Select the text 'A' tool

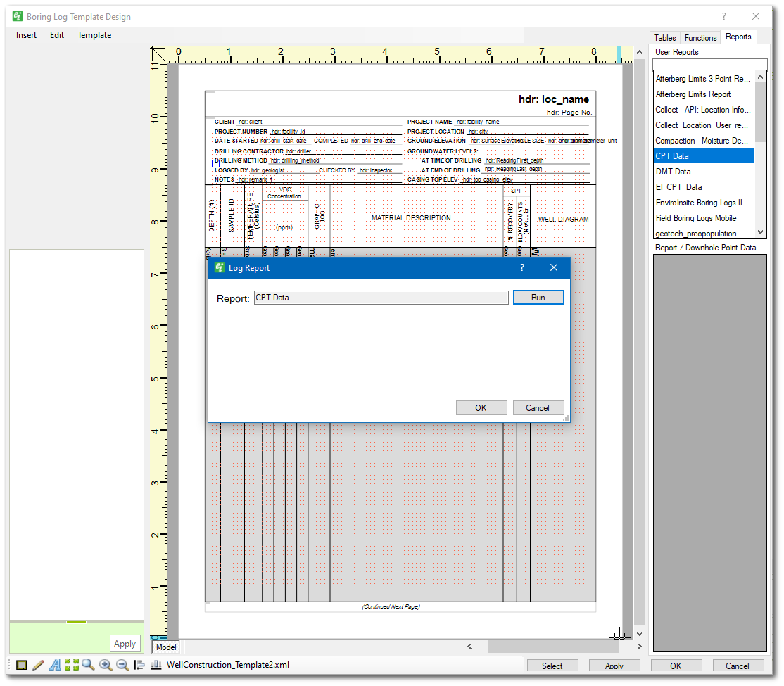pyautogui.click(x=55, y=665)
